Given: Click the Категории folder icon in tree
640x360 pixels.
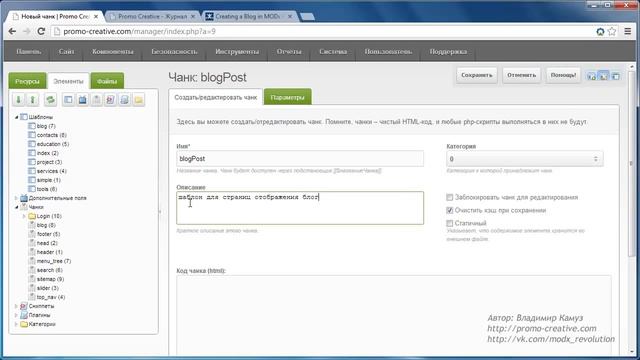Looking at the screenshot, I should click(x=24, y=324).
